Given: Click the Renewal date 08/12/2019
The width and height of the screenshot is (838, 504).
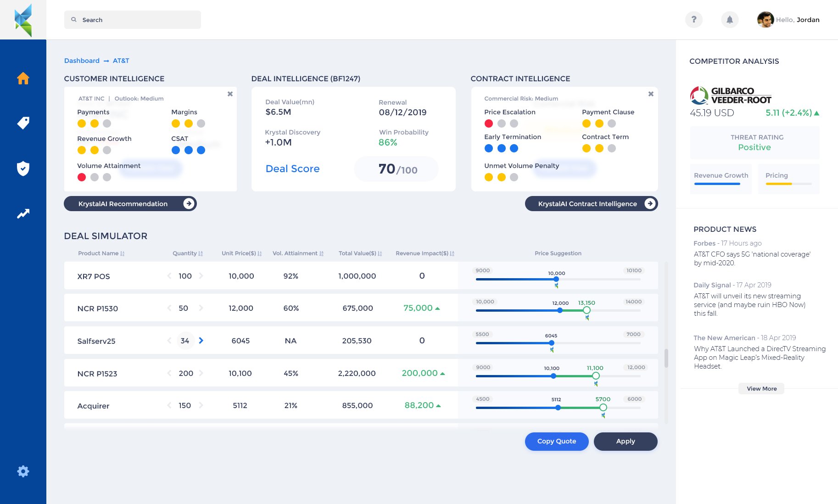Looking at the screenshot, I should (x=402, y=112).
